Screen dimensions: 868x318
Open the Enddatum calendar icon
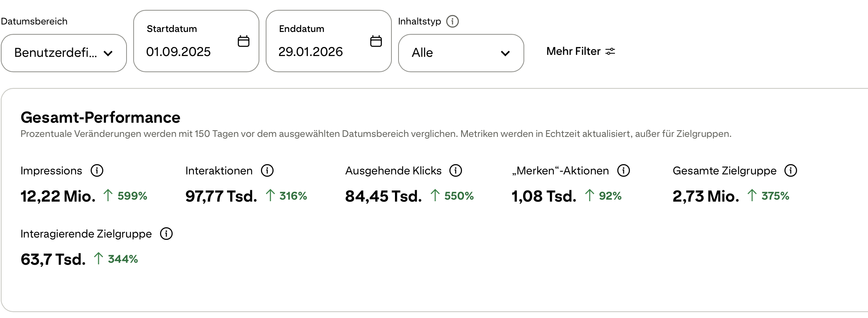pyautogui.click(x=376, y=41)
